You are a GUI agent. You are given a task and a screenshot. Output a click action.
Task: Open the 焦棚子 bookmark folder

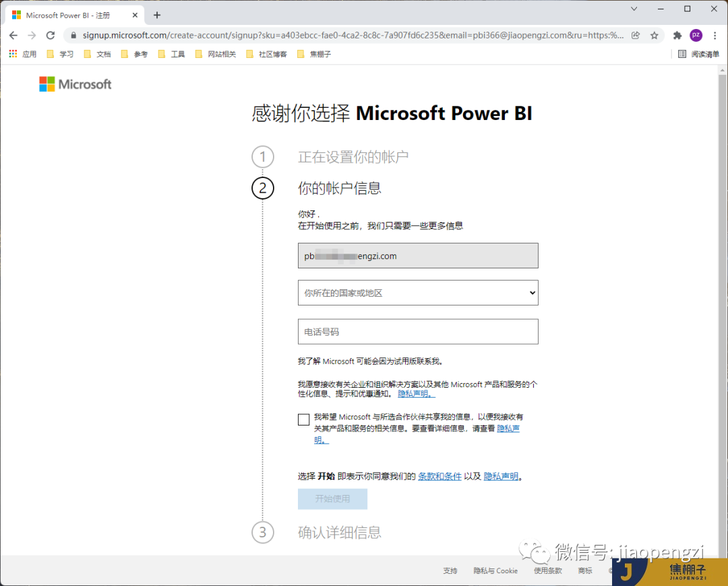pos(314,55)
